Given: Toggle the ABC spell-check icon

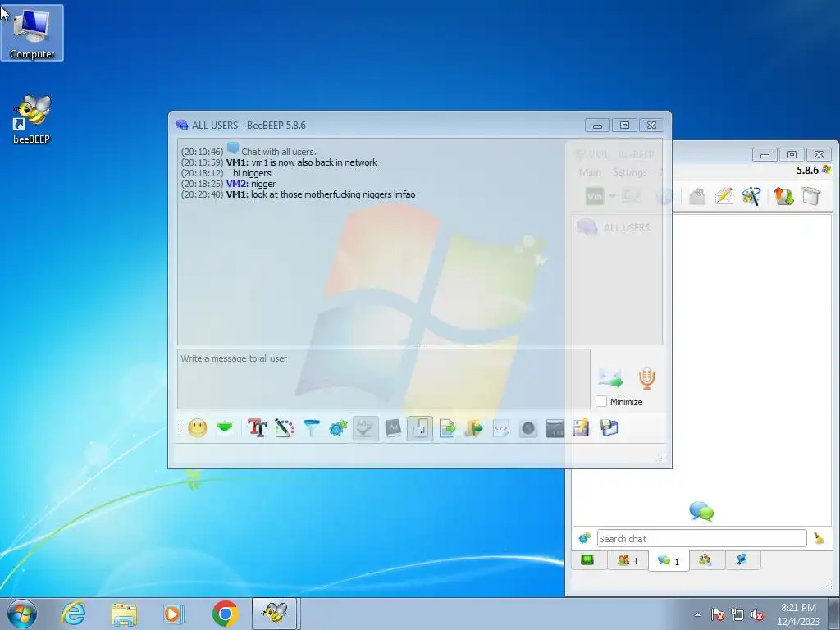Looking at the screenshot, I should (365, 428).
